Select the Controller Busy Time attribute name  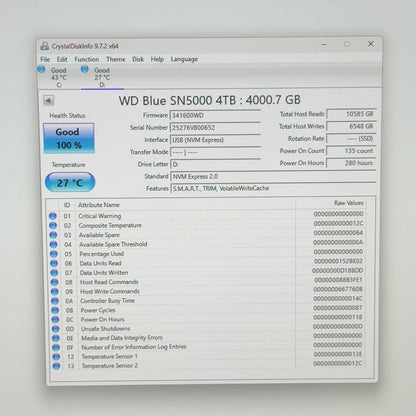107,301
